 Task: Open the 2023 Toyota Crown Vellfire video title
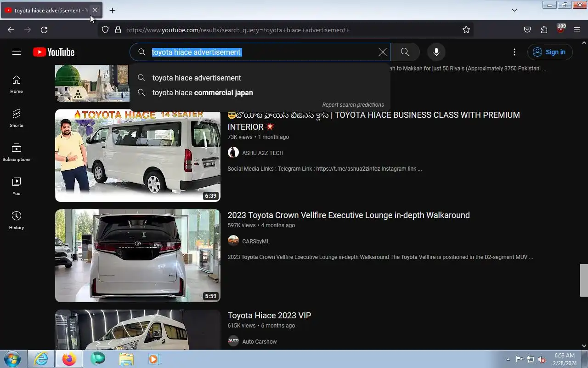[x=349, y=215]
